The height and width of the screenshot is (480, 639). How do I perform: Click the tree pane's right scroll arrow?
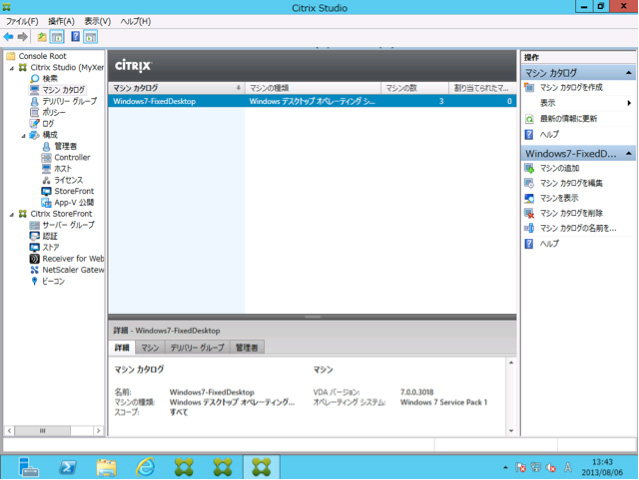[x=98, y=431]
